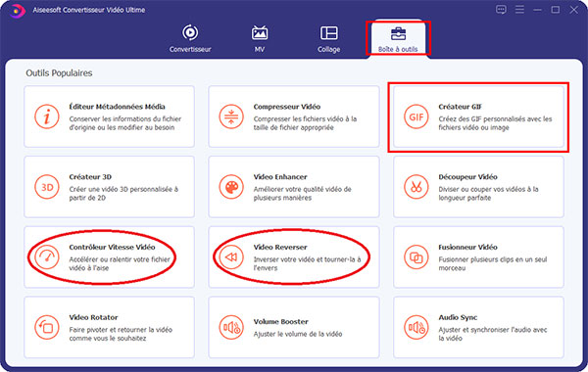Maximize the Aiseesoft window

pos(556,10)
